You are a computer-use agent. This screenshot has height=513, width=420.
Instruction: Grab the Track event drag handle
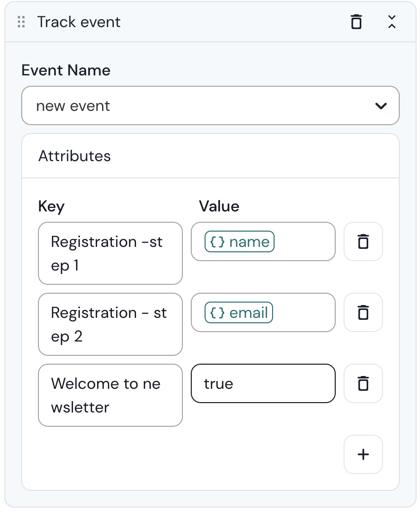coord(21,22)
